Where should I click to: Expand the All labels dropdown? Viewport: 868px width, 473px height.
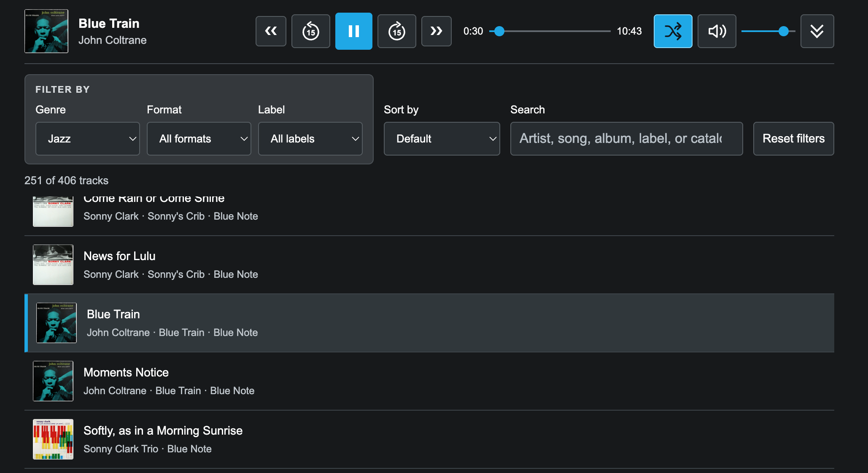[x=310, y=139]
